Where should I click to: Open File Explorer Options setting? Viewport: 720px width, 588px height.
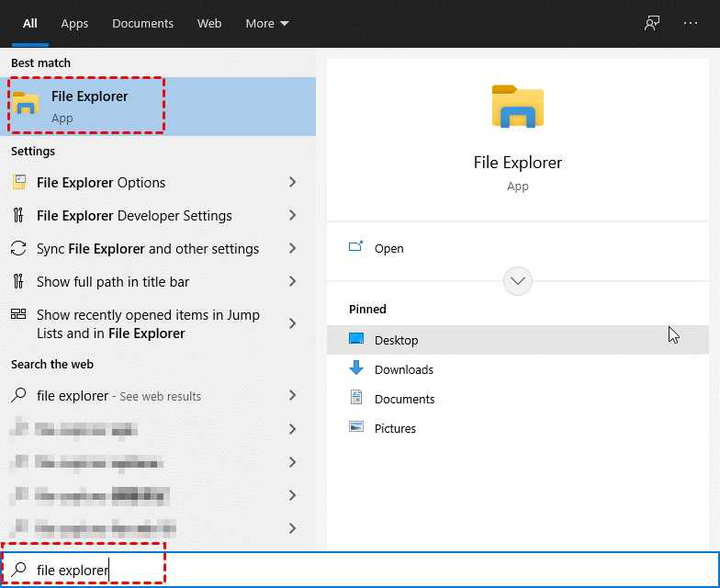pyautogui.click(x=101, y=183)
